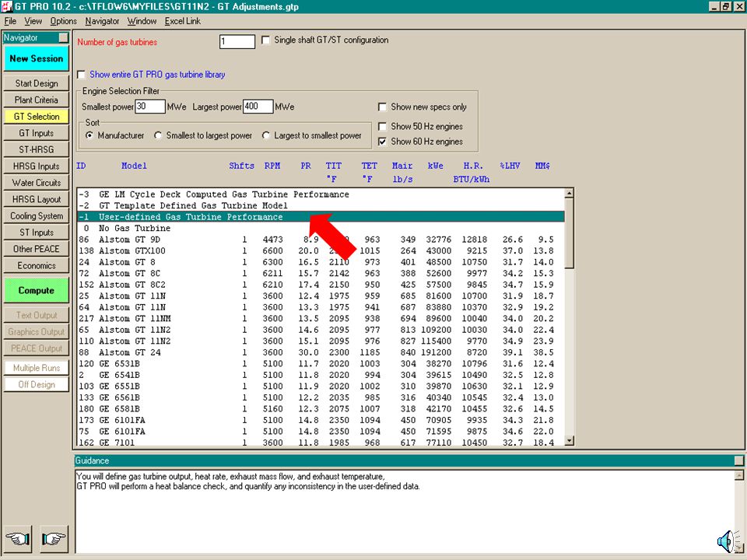Select User-defined Gas Turbine Performance row
The height and width of the screenshot is (560, 747).
pos(320,217)
